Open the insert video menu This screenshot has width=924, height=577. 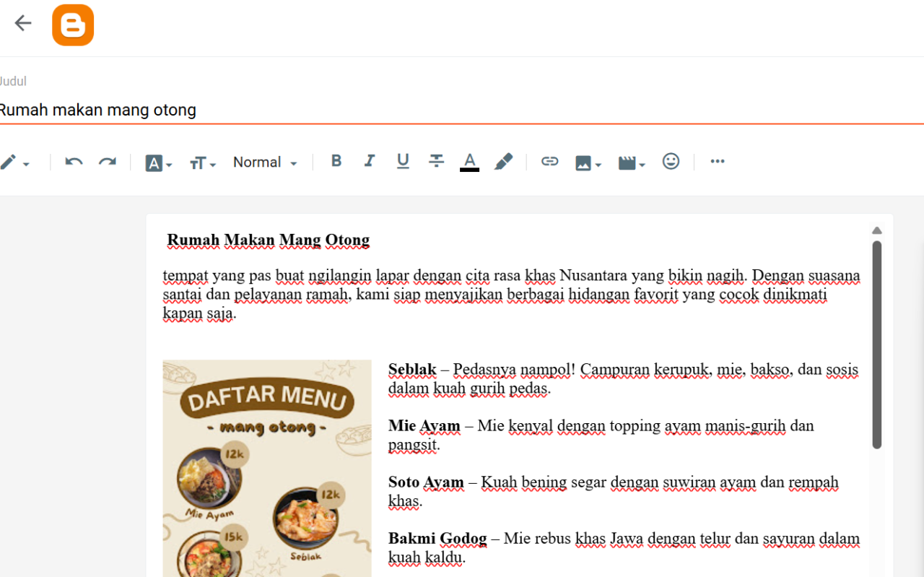click(x=632, y=163)
